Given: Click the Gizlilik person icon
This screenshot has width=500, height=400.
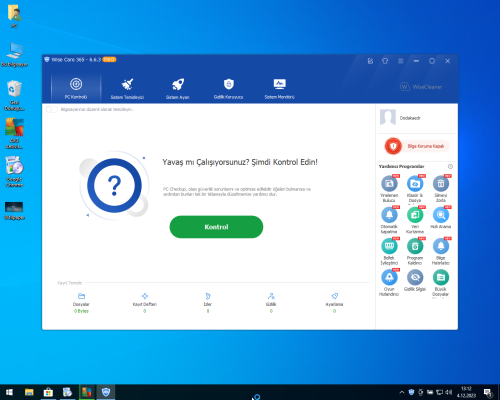Looking at the screenshot, I should 271,296.
